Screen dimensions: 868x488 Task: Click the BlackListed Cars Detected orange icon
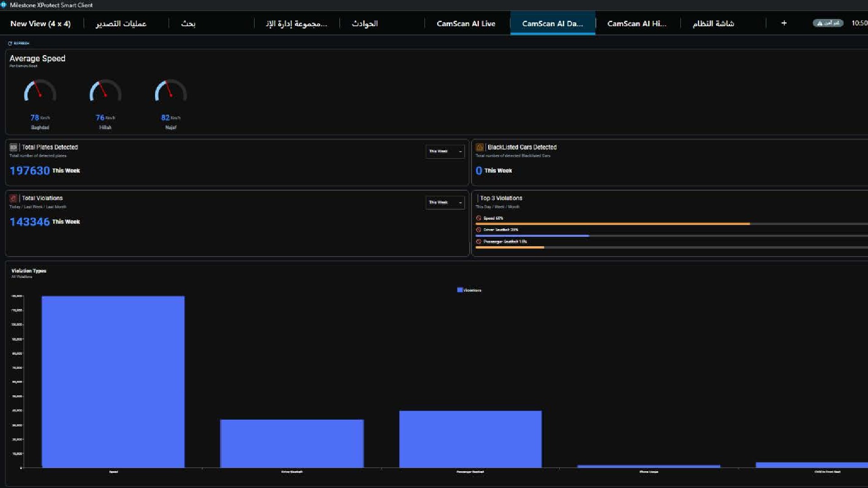coord(480,147)
